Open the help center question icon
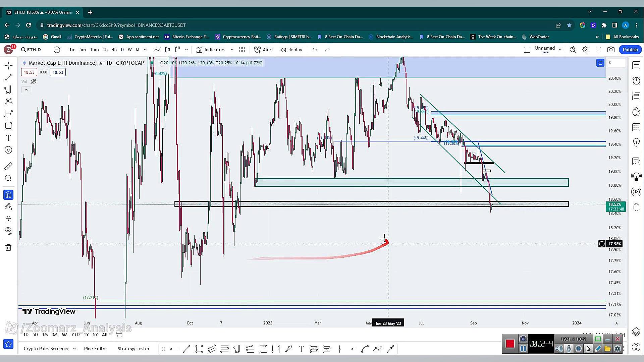 click(x=636, y=347)
